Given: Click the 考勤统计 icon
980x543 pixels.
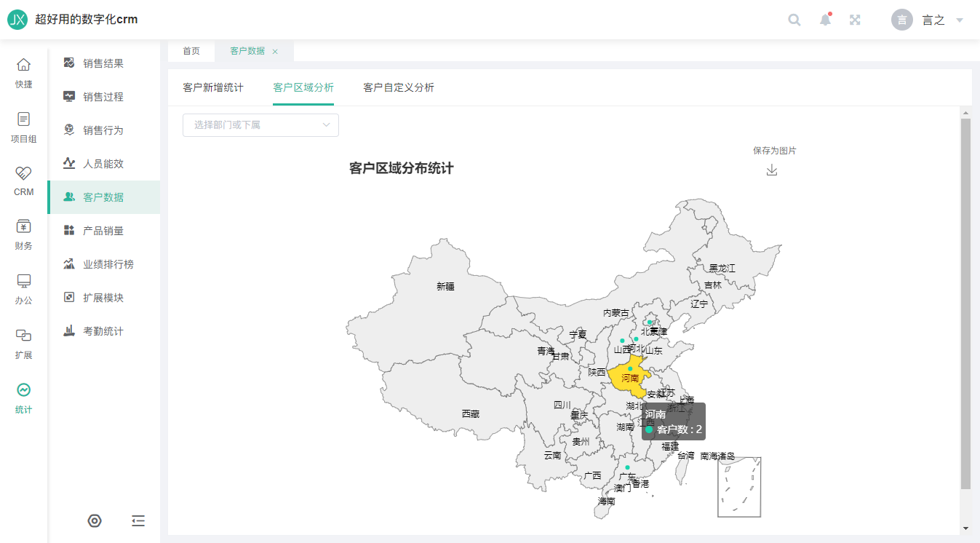Looking at the screenshot, I should point(69,330).
